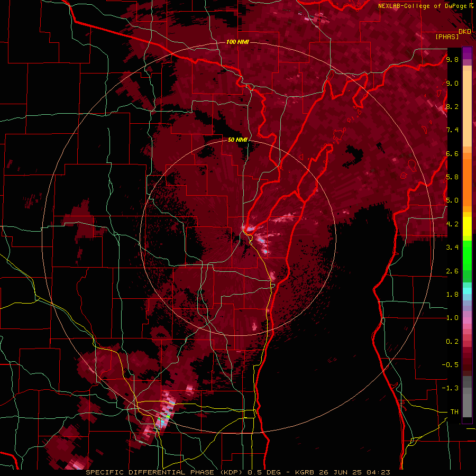Click the orange color bar segment
The height and width of the screenshot is (476, 476).
pyautogui.click(x=467, y=180)
